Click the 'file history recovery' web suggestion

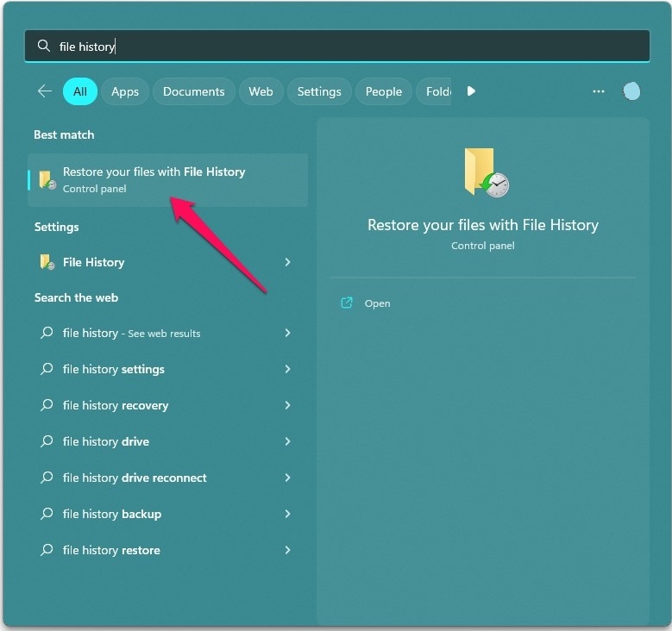coord(167,405)
